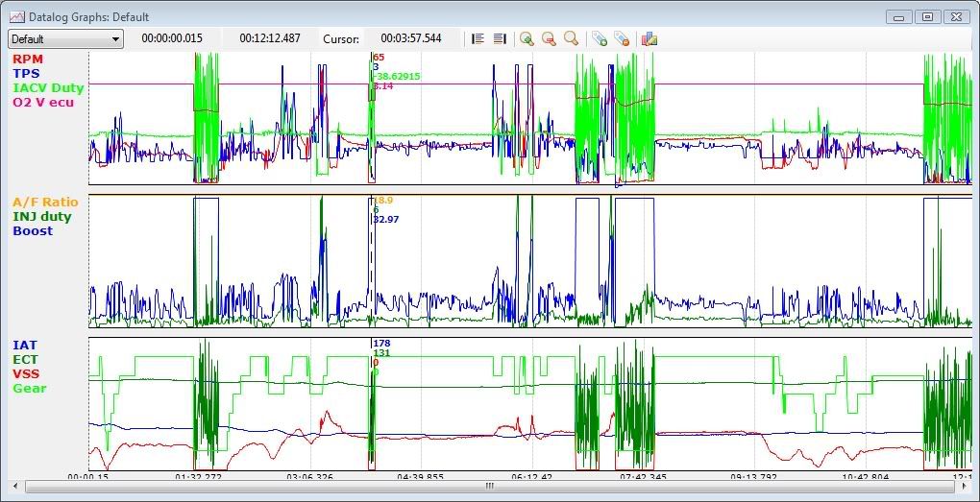The image size is (980, 502).
Task: Click the end time 00:12:12.487 field
Action: 270,38
